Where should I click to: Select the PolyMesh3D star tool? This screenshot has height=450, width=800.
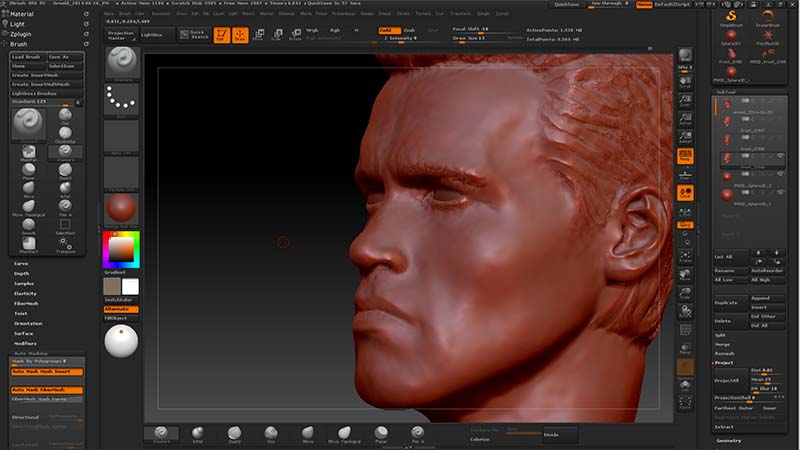tap(767, 37)
